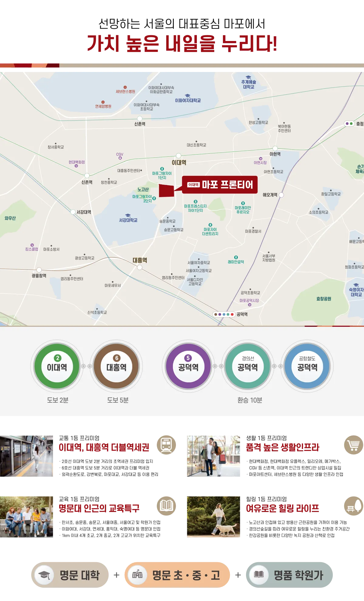Click the 마포공덕시장 market marker
Viewport: 364px width, 601px height.
click(x=250, y=305)
